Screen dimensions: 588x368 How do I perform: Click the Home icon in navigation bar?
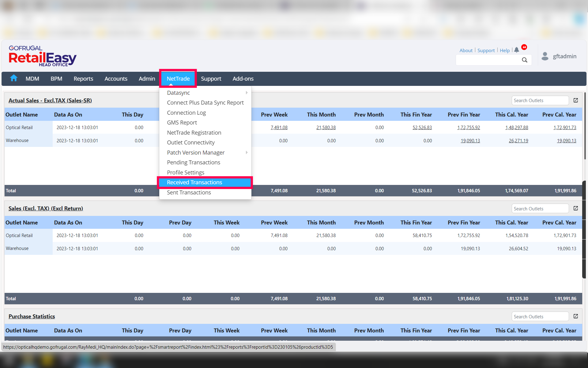pos(14,78)
